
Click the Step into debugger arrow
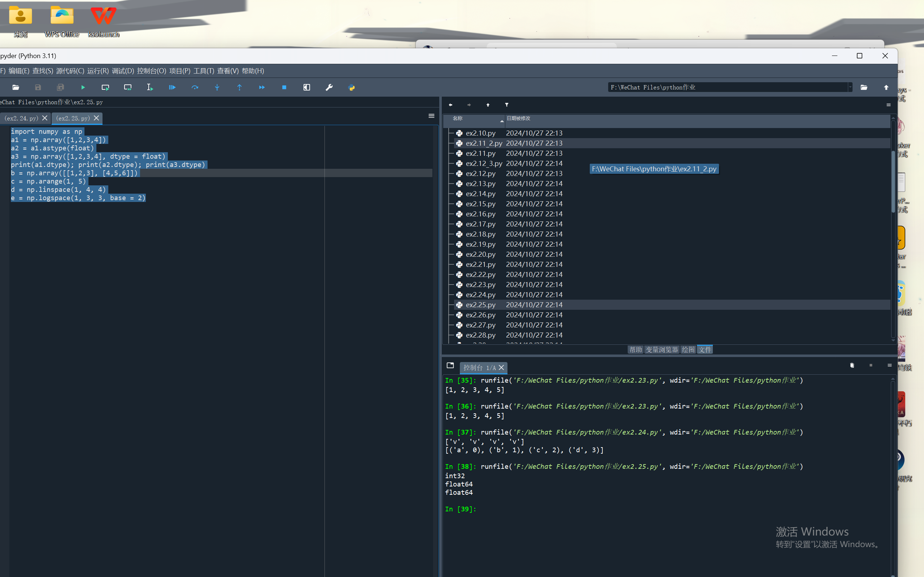[217, 87]
